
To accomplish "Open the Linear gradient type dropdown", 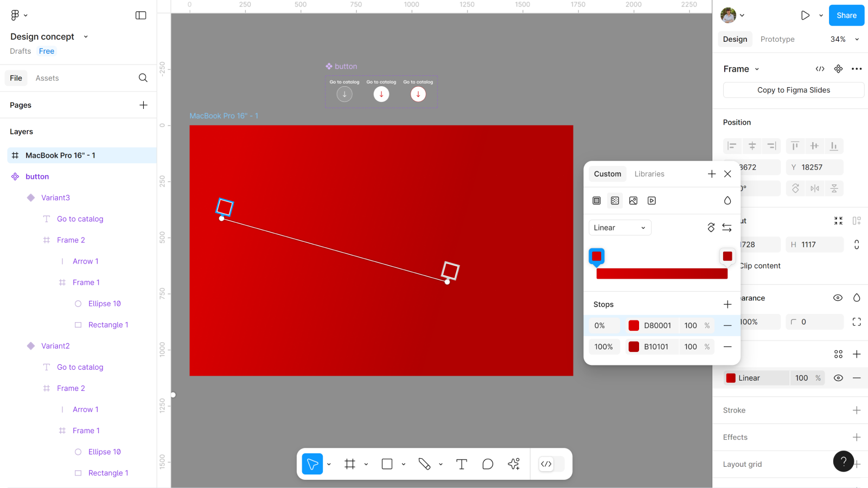I will pos(620,228).
